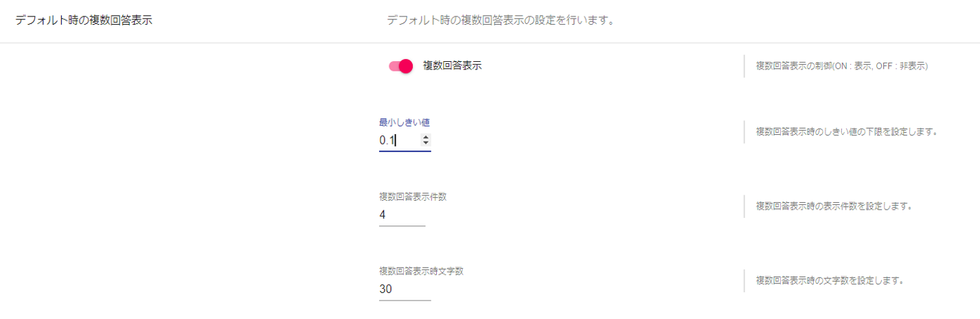
Task: Click the hint about しきい値の下限
Action: tap(847, 131)
